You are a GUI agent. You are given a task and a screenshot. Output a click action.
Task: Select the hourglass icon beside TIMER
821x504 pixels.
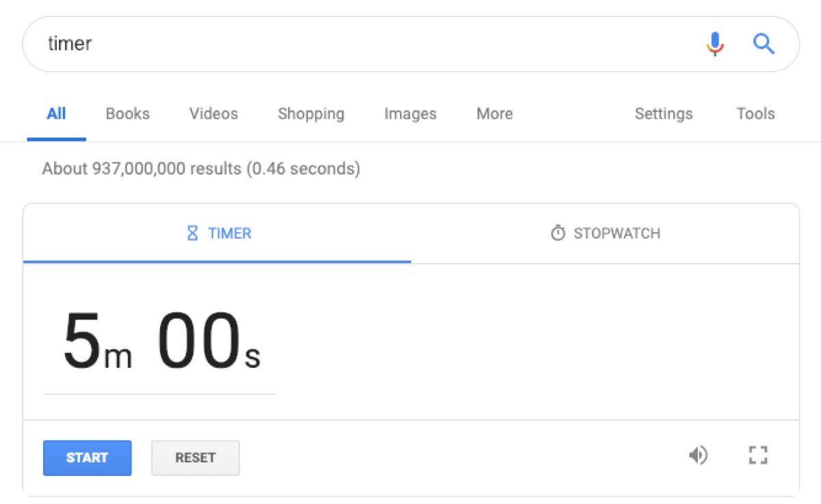[x=190, y=233]
